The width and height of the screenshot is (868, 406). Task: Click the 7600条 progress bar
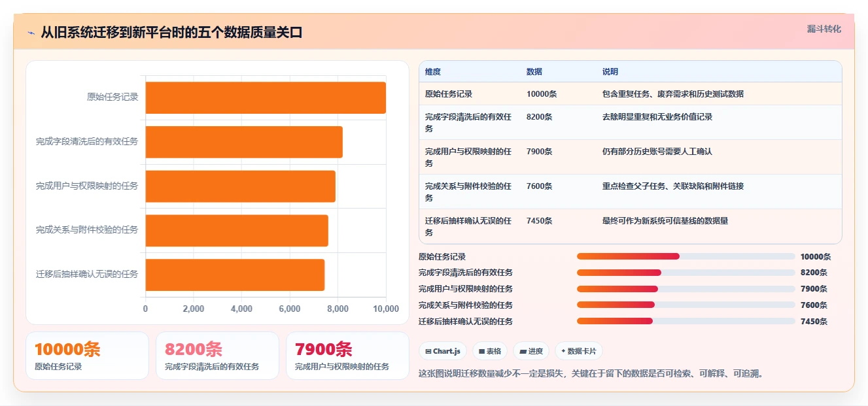[686, 305]
